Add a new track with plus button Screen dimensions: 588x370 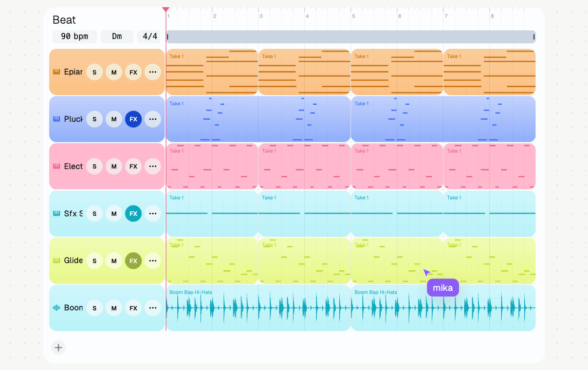(59, 347)
